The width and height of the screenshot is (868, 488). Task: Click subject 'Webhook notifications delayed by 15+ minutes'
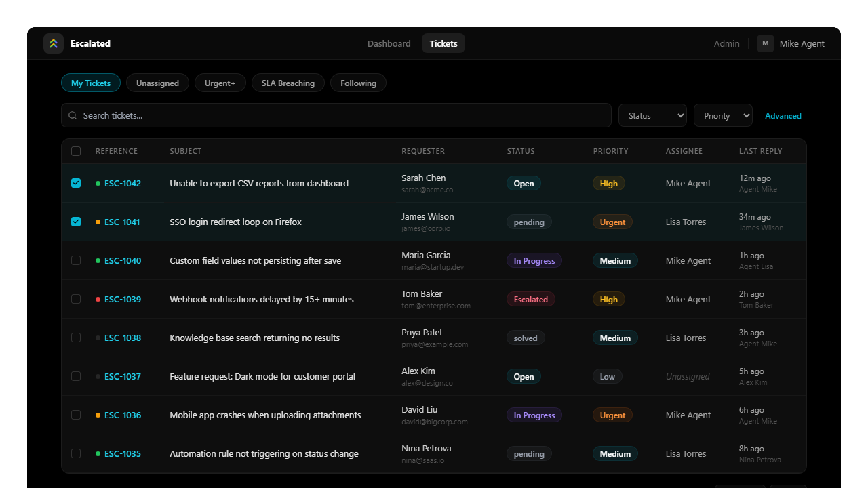coord(262,299)
